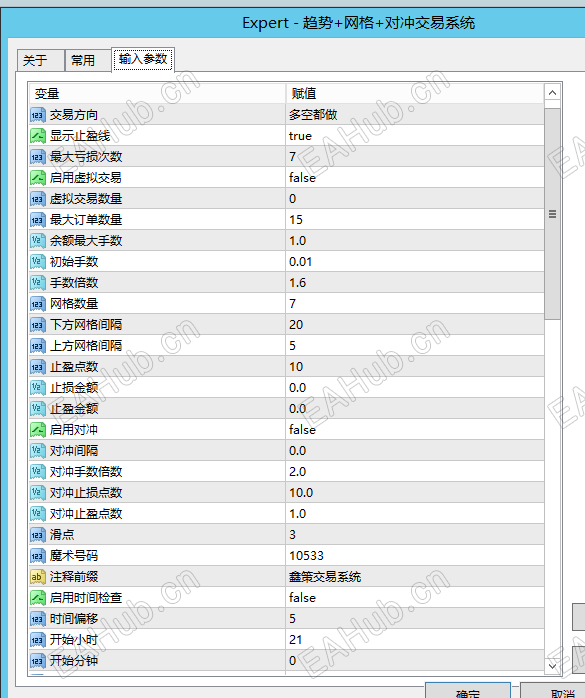Click the double-type icon beside 止盈金额

pos(38,409)
